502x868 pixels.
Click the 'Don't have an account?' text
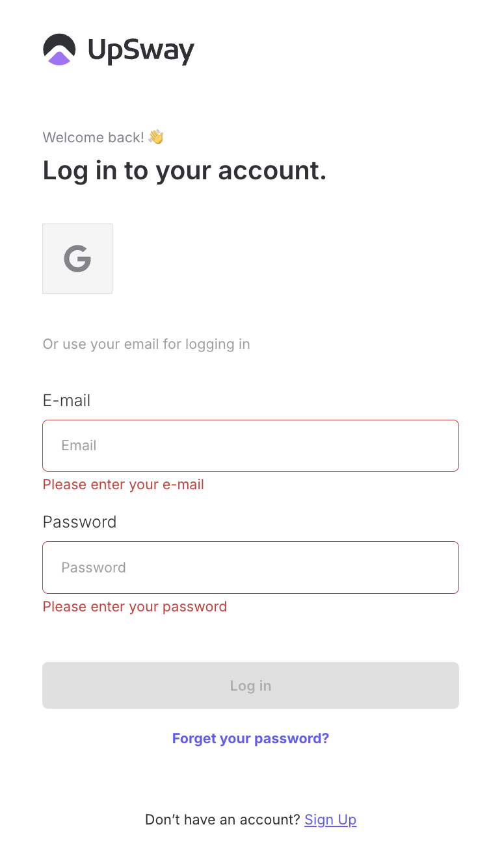click(222, 820)
